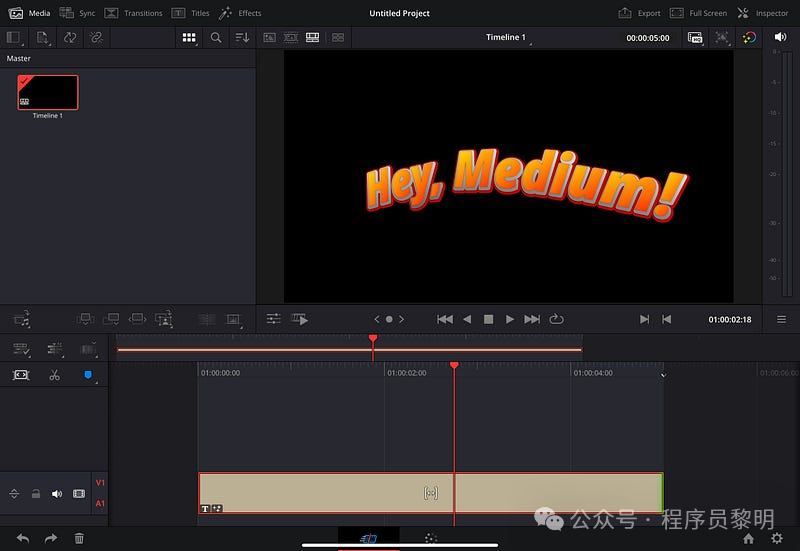Select the razor scissors split tool

54,375
